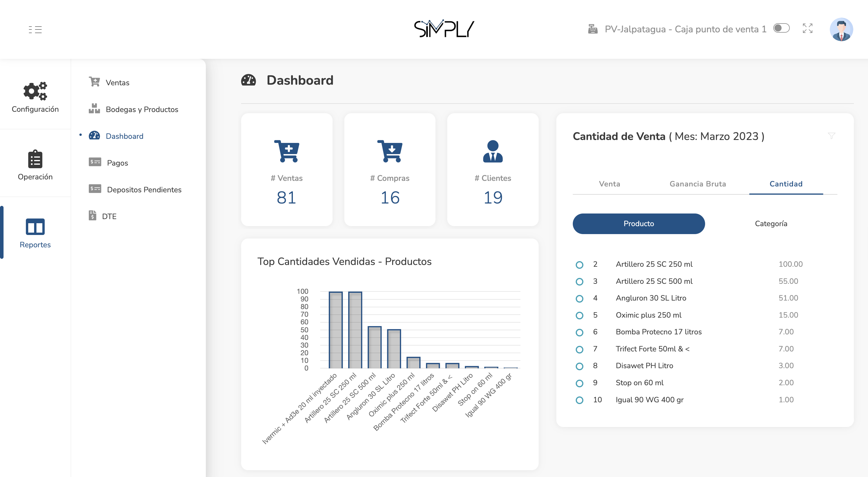This screenshot has height=477, width=868.
Task: Toggle the Caja punto de venta switch
Action: (781, 28)
